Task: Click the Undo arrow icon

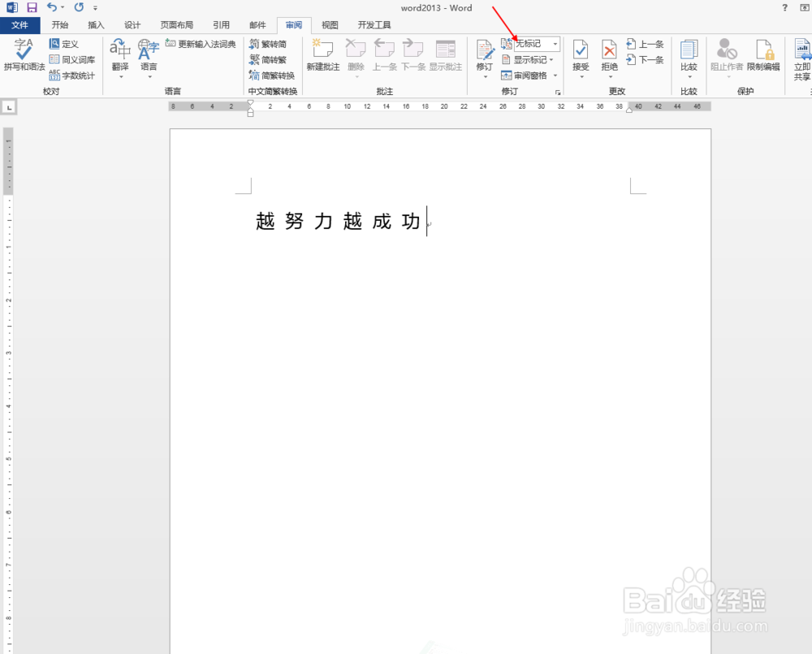Action: coord(52,7)
